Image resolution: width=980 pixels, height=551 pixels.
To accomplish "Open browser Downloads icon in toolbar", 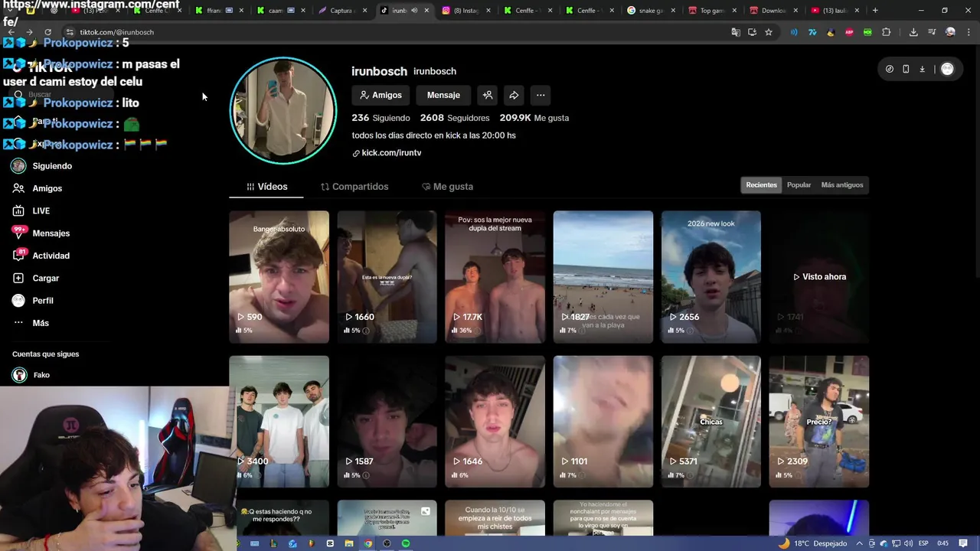I will (913, 32).
